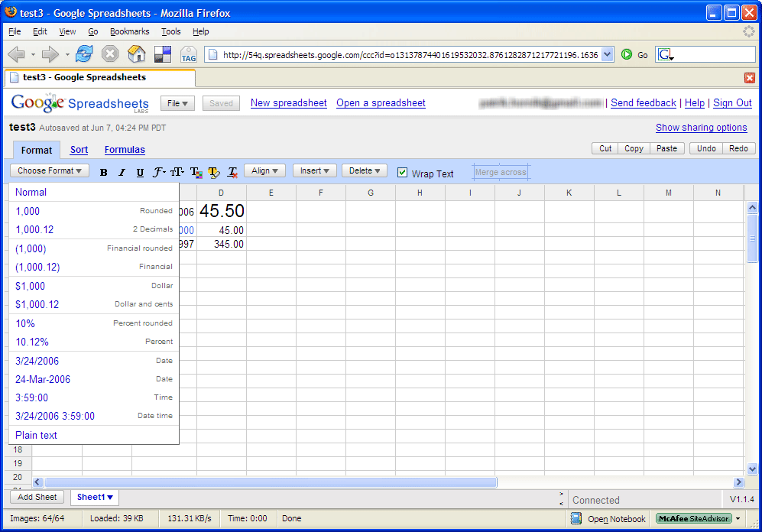
Task: Choose the $1,000.12 Dollar and cents format
Action: pyautogui.click(x=94, y=305)
